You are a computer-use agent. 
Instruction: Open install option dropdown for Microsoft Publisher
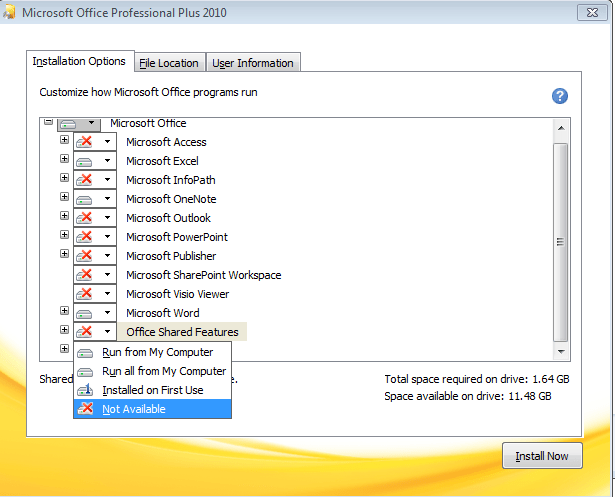click(107, 255)
